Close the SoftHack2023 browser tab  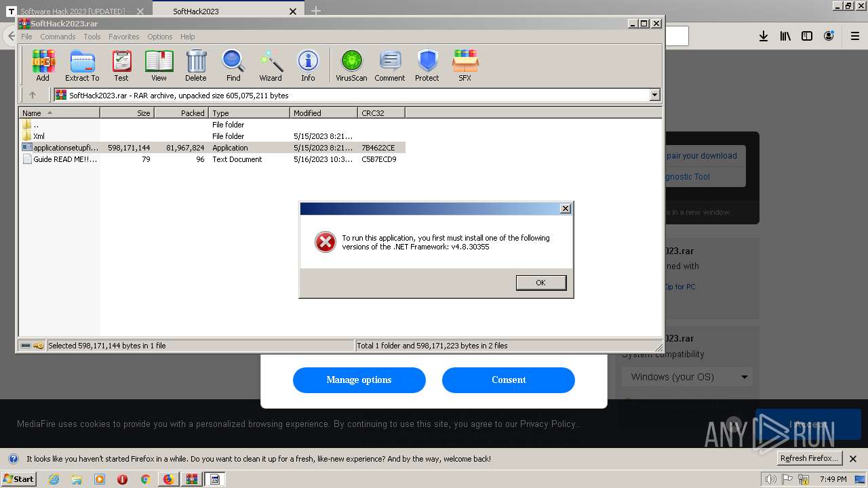click(293, 11)
